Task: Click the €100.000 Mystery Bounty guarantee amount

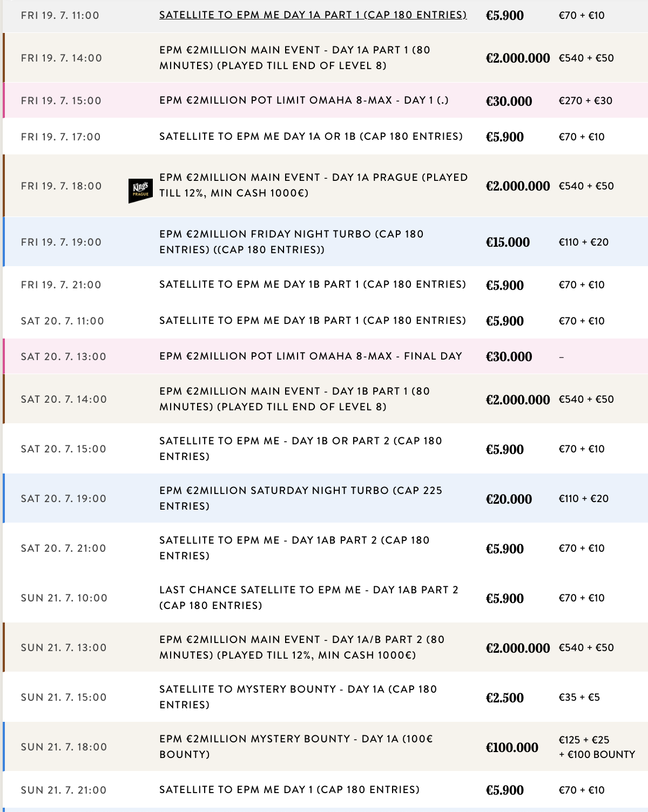Action: tap(512, 748)
